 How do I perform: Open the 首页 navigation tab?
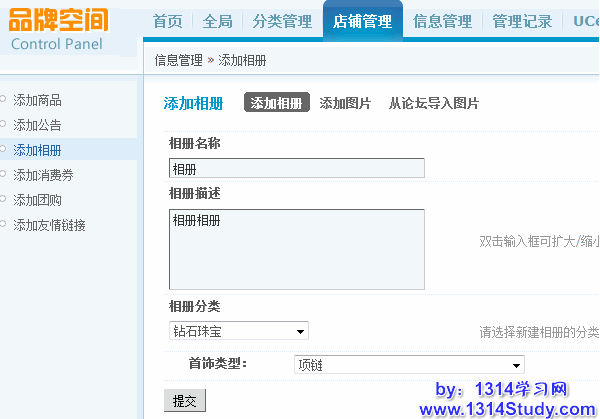(167, 21)
